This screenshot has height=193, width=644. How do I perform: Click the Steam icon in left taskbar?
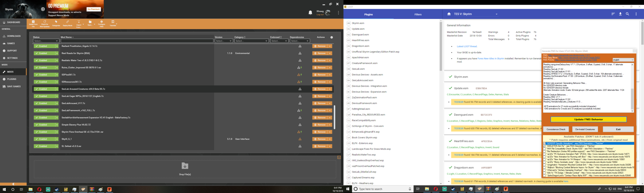(57, 189)
